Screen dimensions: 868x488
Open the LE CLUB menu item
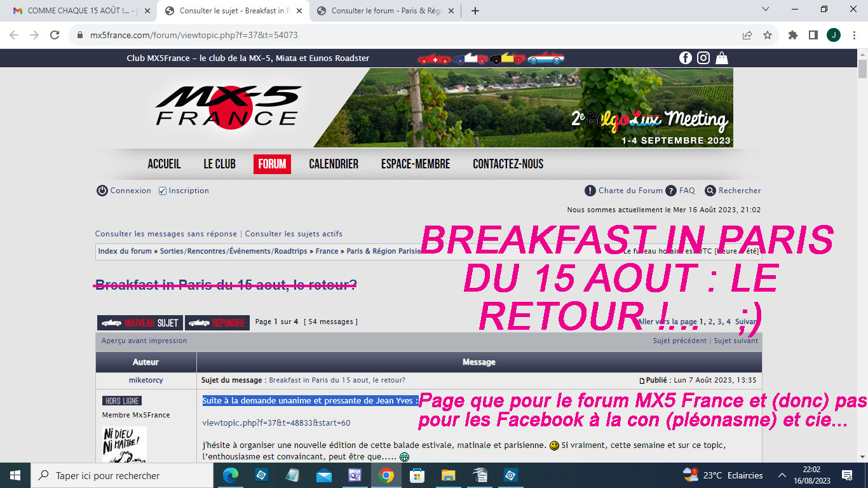(x=220, y=164)
